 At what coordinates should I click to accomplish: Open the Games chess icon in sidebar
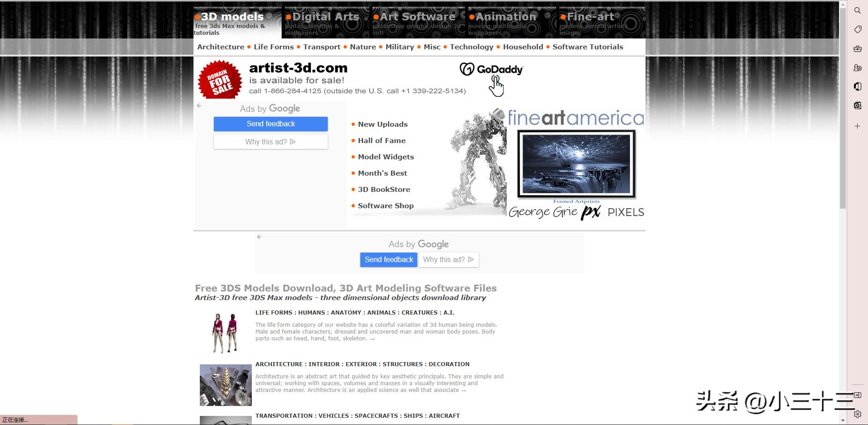pyautogui.click(x=857, y=68)
